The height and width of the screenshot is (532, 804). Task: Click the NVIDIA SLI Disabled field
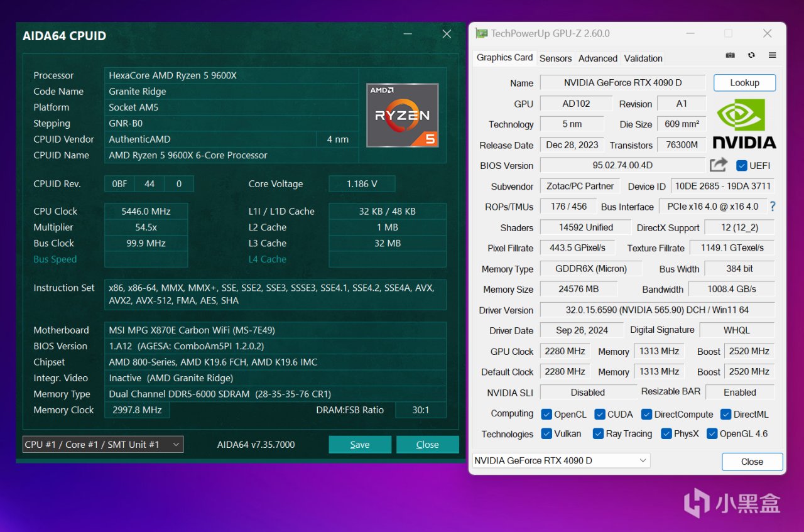pos(588,393)
